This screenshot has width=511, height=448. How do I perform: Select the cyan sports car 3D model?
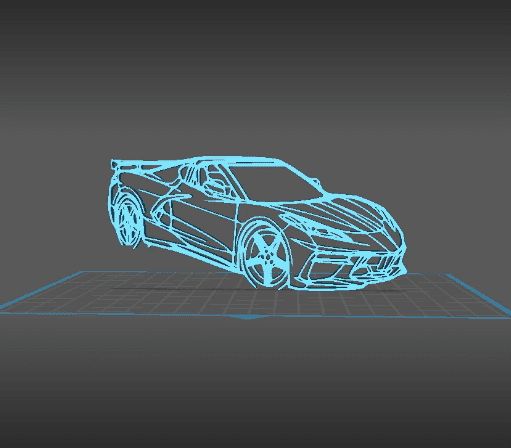pyautogui.click(x=257, y=223)
